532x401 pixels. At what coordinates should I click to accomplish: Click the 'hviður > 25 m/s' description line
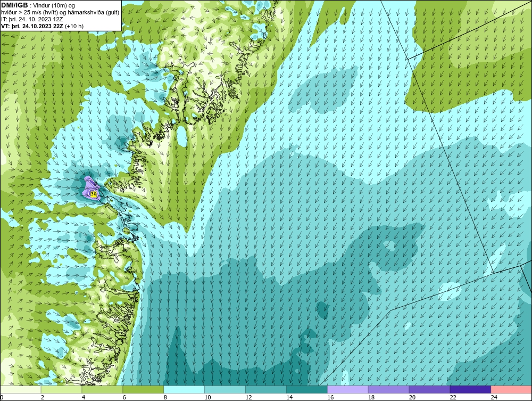pos(60,12)
